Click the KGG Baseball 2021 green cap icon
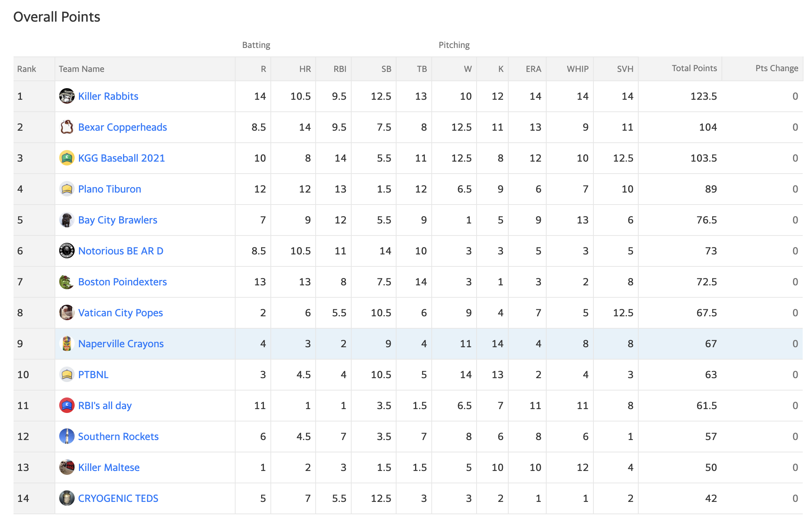This screenshot has width=812, height=522. [x=67, y=158]
